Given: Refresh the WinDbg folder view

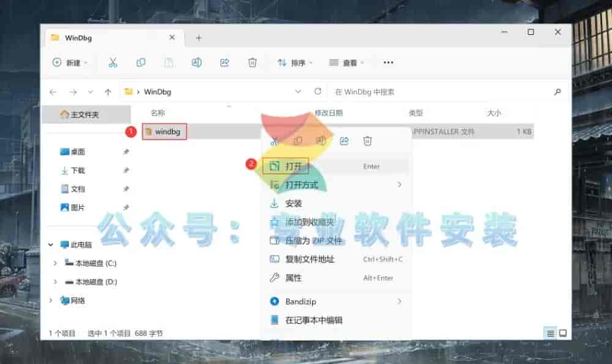Looking at the screenshot, I should click(318, 91).
